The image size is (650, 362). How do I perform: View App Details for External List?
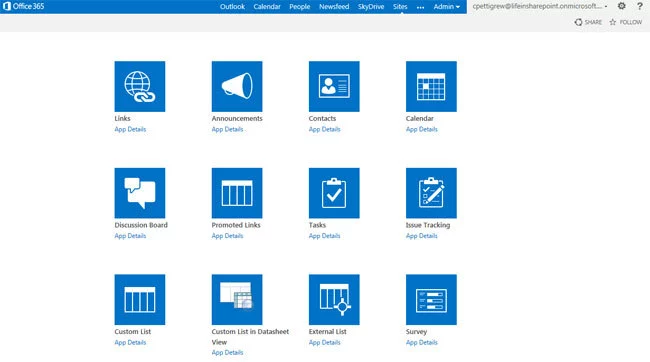pos(324,343)
